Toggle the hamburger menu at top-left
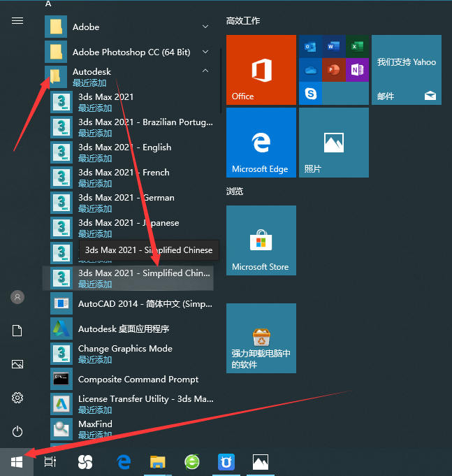452x476 pixels. (x=17, y=20)
